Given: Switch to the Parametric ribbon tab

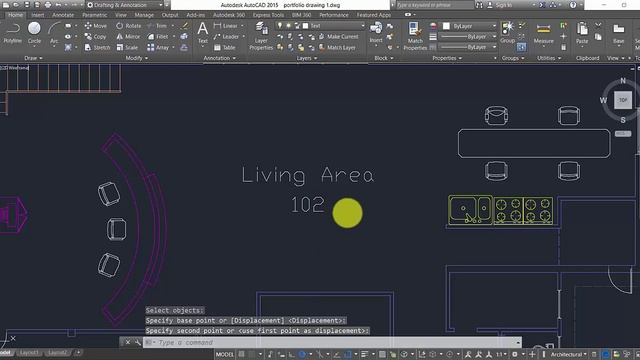Looking at the screenshot, I should (94, 15).
